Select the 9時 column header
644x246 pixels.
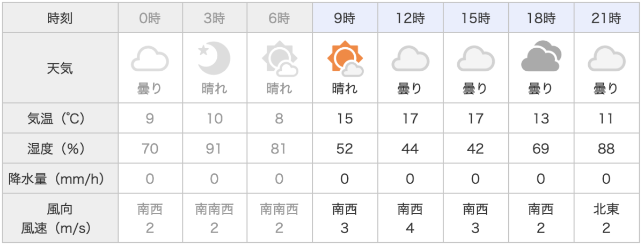(x=345, y=19)
